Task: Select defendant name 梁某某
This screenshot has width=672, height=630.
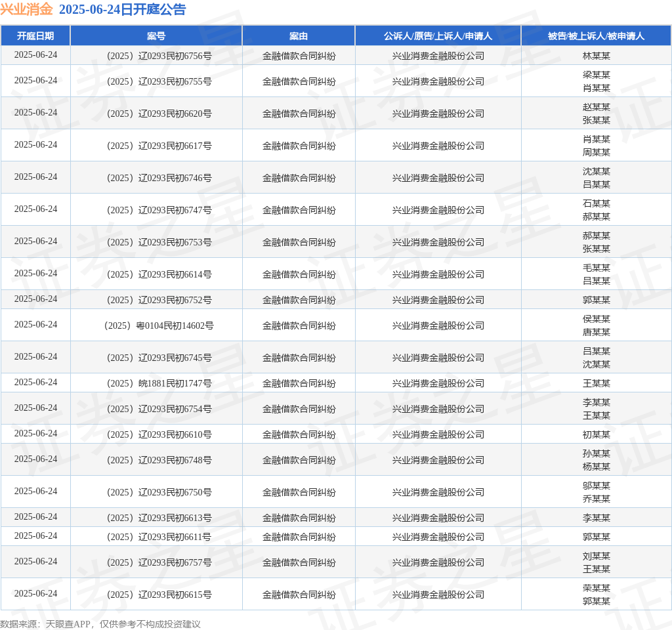Action: tap(596, 75)
